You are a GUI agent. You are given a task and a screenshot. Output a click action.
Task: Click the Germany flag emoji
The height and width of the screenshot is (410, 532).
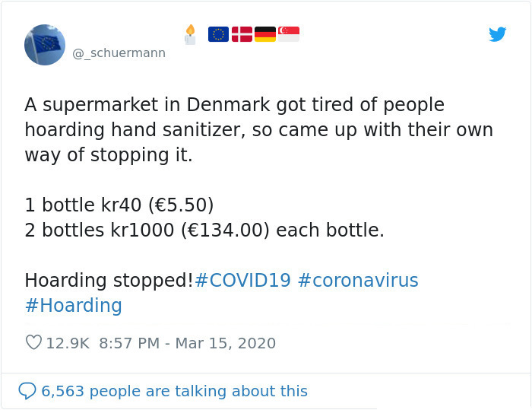[x=265, y=34]
